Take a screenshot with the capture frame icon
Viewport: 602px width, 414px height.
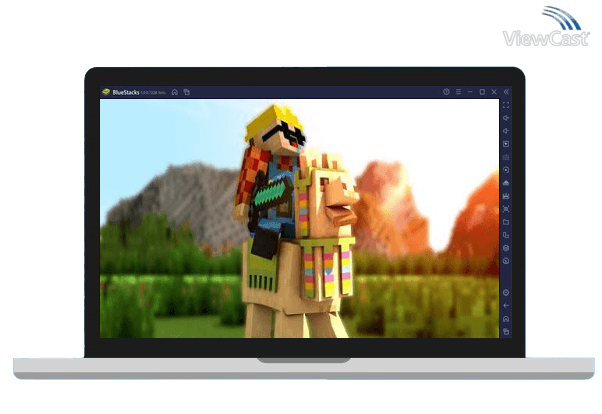pyautogui.click(x=506, y=209)
